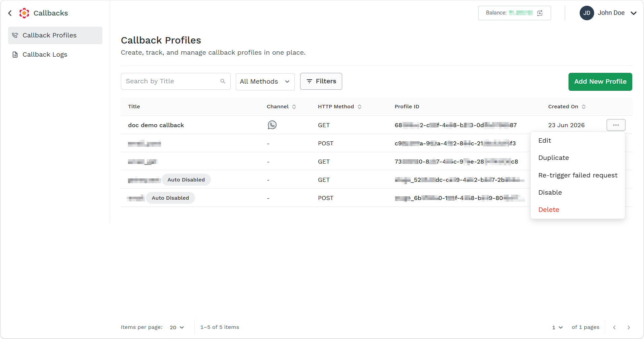Click the Add New Profile button
This screenshot has height=339, width=644.
point(600,82)
